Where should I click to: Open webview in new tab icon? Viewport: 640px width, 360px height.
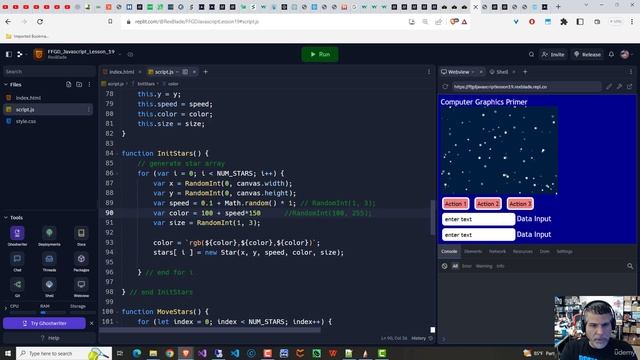[x=629, y=87]
